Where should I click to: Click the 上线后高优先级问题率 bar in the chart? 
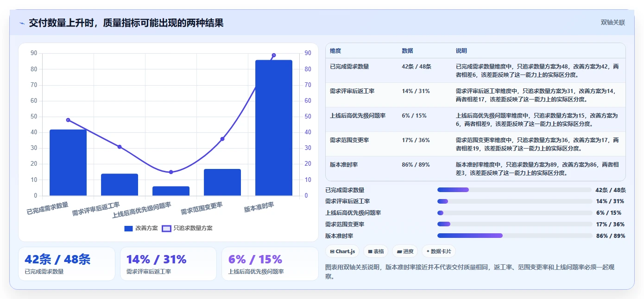point(171,191)
